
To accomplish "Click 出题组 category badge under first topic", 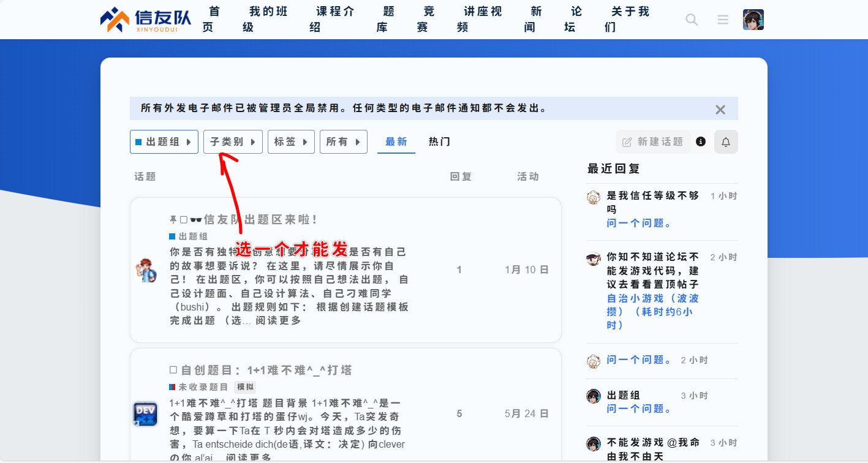I will (189, 236).
